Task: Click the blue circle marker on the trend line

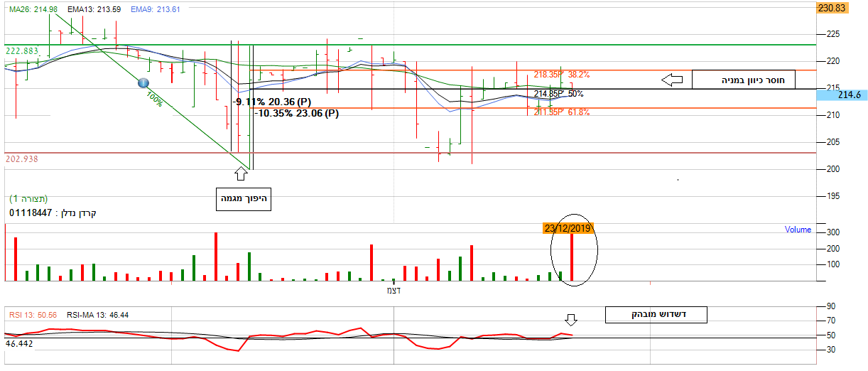Action: 143,83
